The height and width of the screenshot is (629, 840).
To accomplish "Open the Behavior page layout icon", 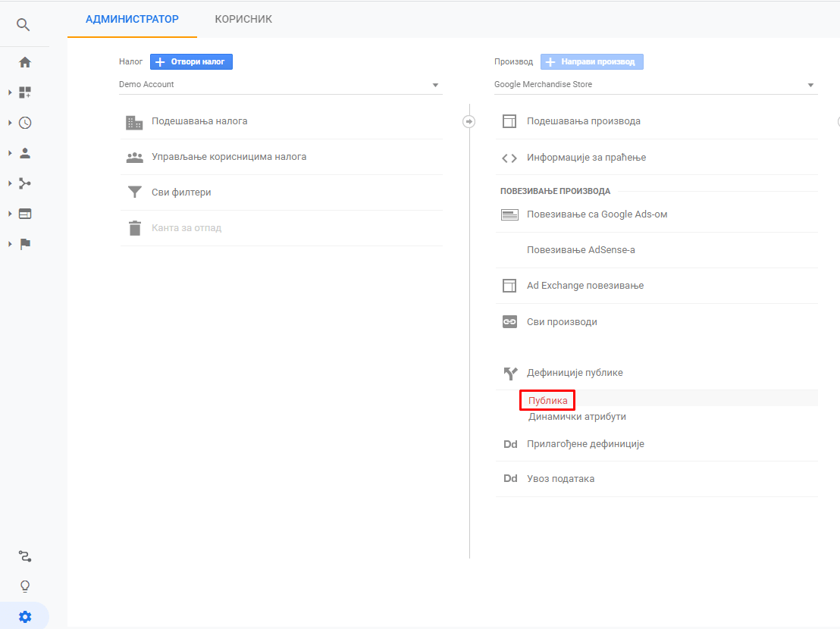I will pos(25,214).
